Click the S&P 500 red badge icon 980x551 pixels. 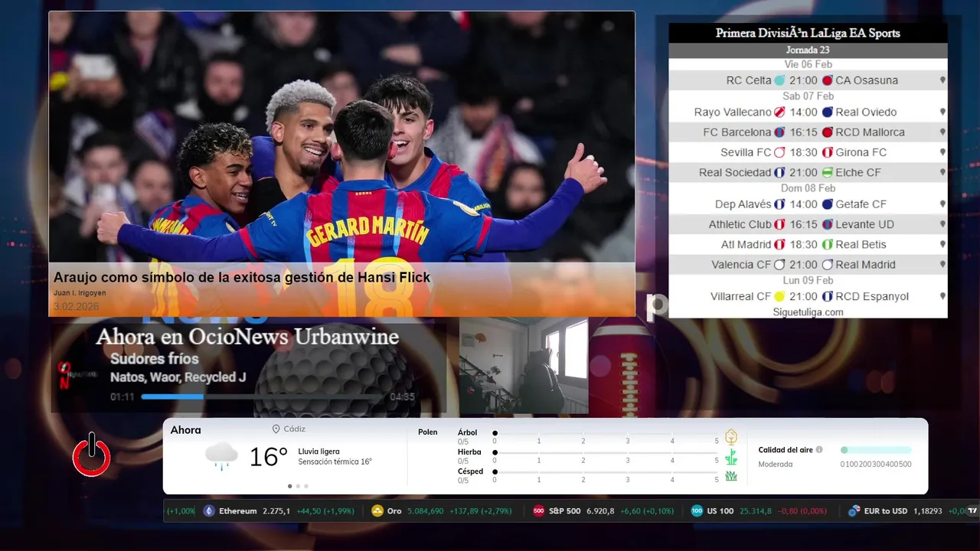(538, 511)
